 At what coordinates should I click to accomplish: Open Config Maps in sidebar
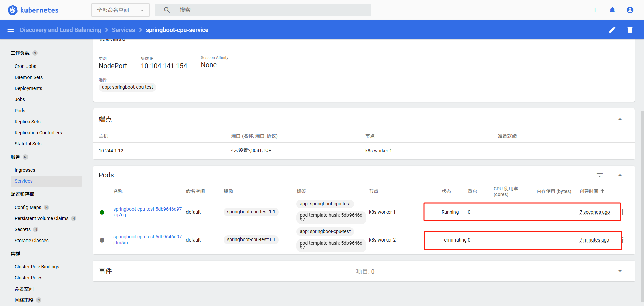tap(28, 207)
